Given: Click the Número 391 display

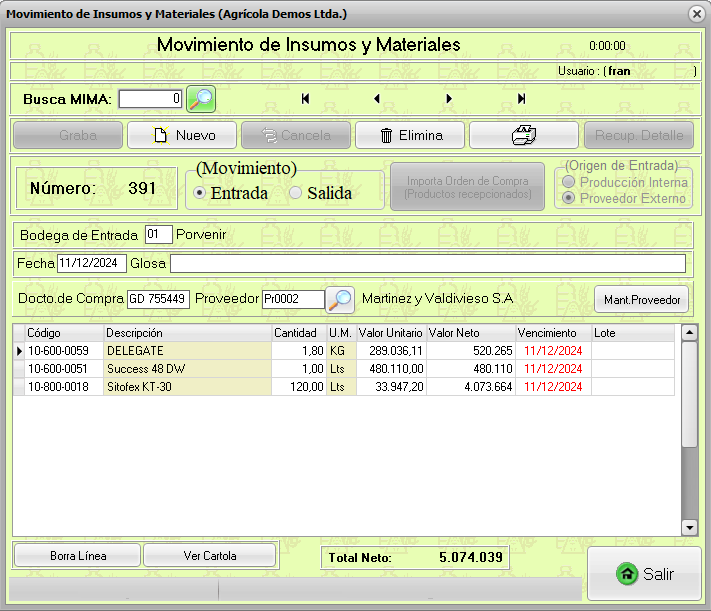Looking at the screenshot, I should point(97,188).
